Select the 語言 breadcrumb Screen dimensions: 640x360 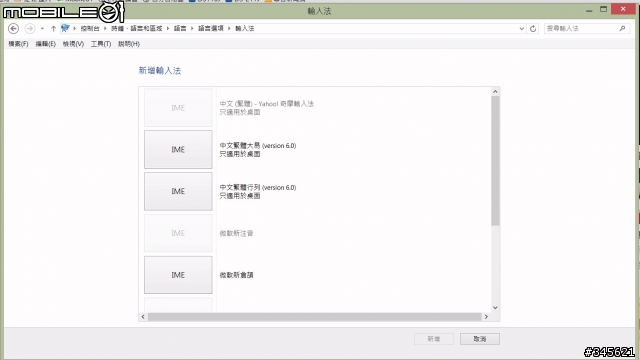coord(180,29)
